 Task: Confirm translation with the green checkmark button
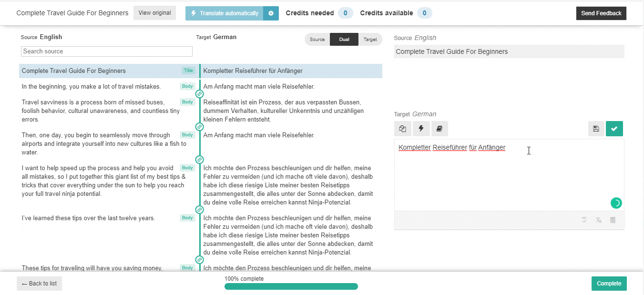(x=614, y=129)
